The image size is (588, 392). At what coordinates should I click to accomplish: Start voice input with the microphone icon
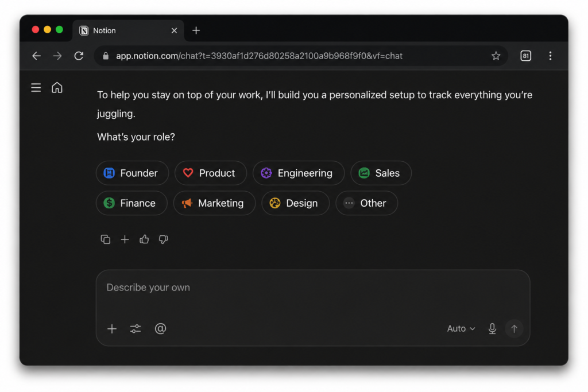[x=492, y=329]
